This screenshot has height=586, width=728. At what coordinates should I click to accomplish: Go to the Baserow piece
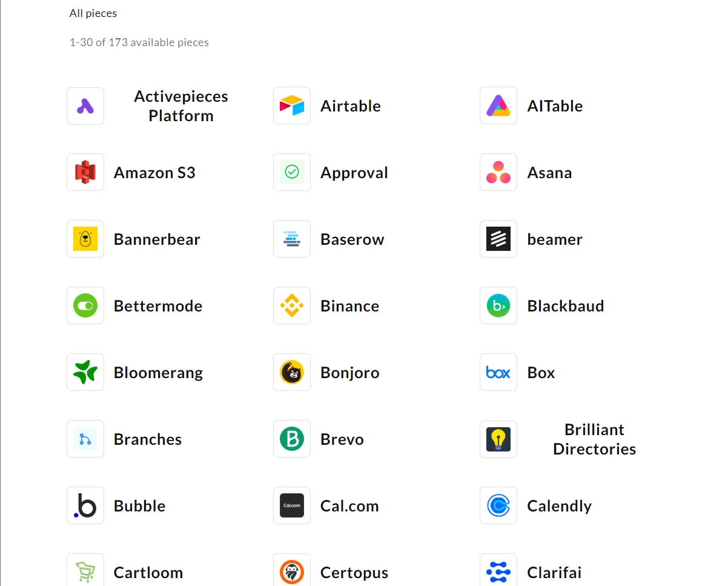(352, 239)
